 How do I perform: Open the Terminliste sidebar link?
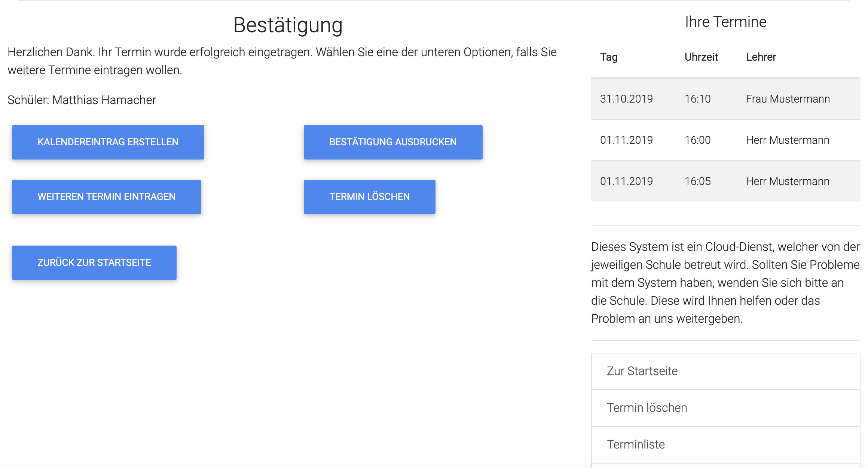click(725, 445)
